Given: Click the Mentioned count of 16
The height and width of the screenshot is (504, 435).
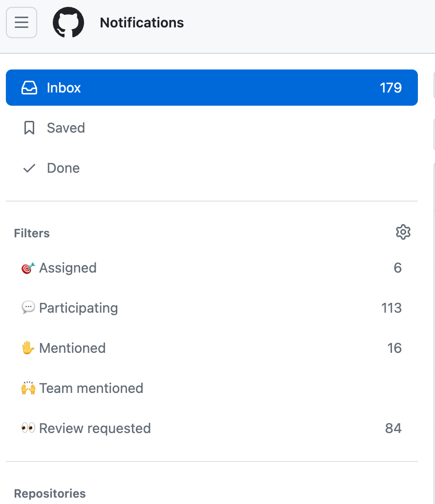Looking at the screenshot, I should click(x=394, y=348).
